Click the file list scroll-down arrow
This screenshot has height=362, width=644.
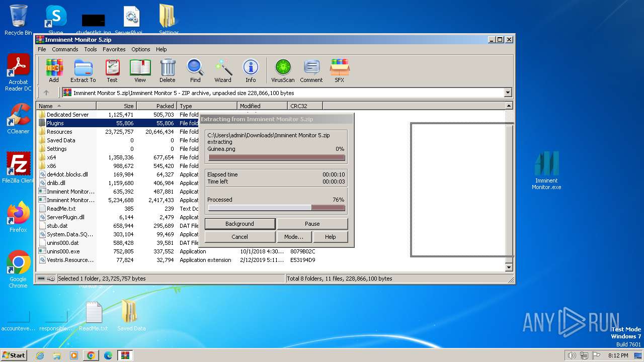509,267
